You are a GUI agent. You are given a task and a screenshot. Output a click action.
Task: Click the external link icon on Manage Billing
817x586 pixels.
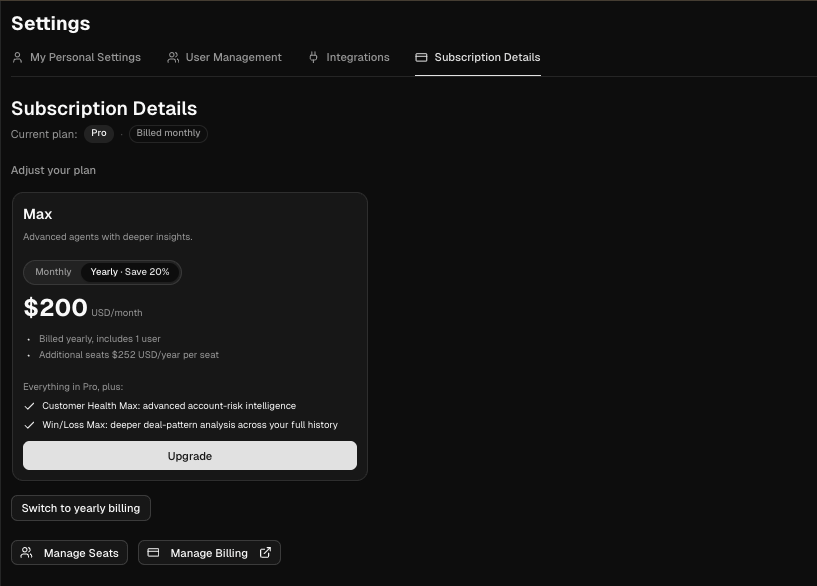tap(265, 553)
